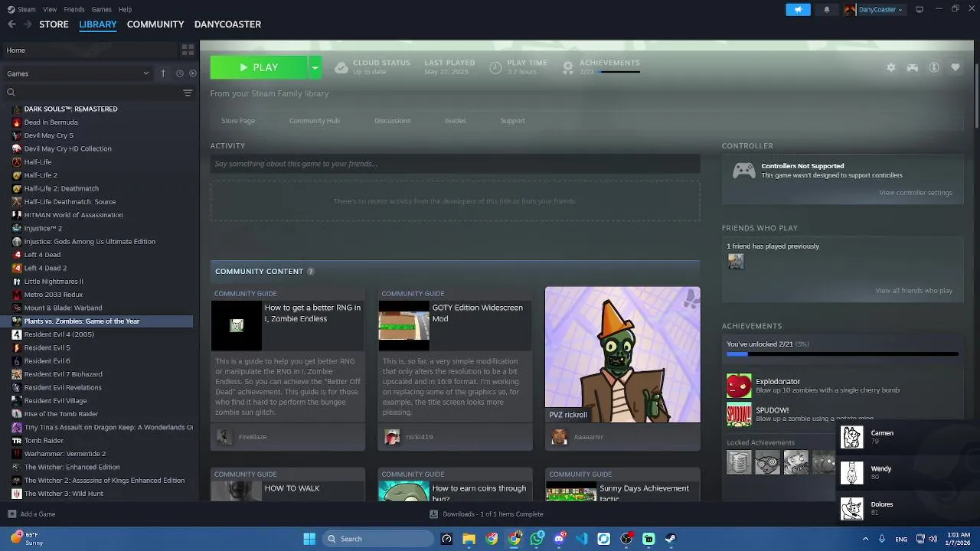Open the DANYCOASTER profile tab
Image resolution: width=980 pixels, height=551 pixels.
[227, 24]
